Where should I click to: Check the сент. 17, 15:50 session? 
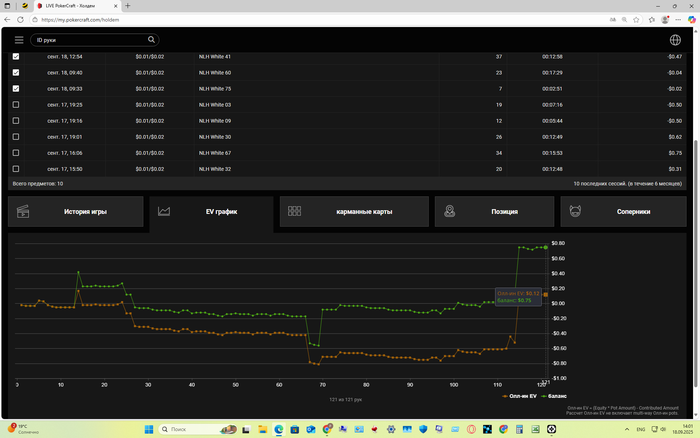[x=16, y=169]
